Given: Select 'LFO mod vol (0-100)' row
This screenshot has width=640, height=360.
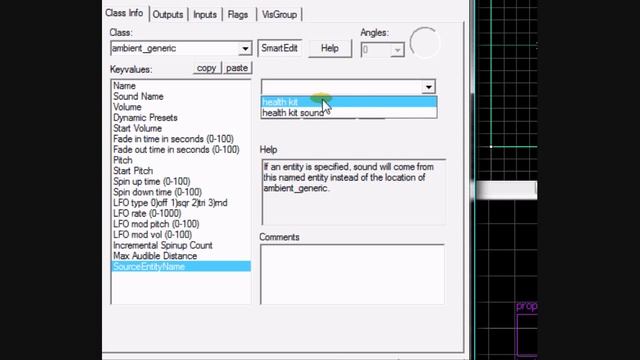Looking at the screenshot, I should coord(181,234).
